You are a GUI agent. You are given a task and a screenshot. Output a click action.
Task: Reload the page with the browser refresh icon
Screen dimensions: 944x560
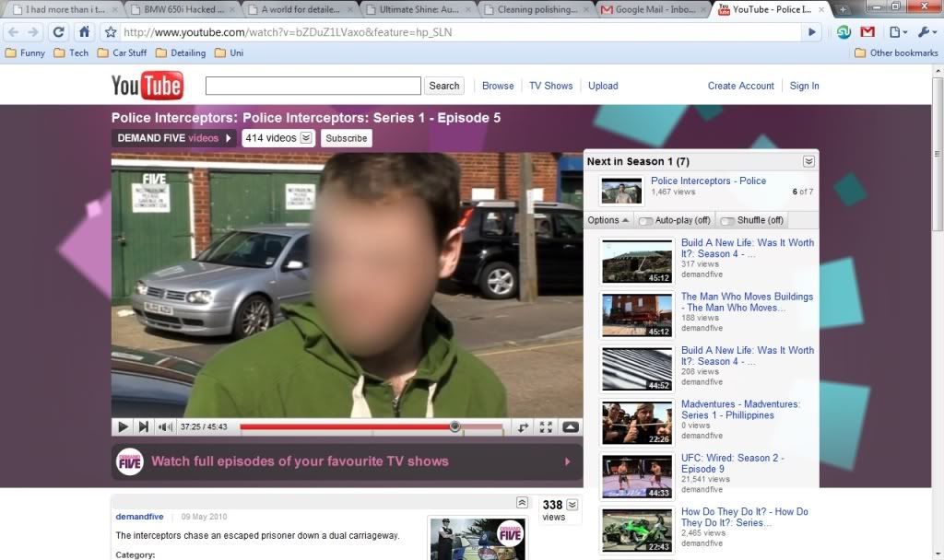pos(59,32)
